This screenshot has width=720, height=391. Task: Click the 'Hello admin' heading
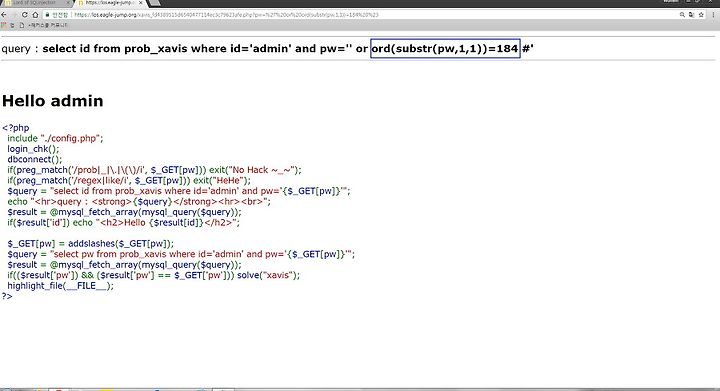point(53,101)
